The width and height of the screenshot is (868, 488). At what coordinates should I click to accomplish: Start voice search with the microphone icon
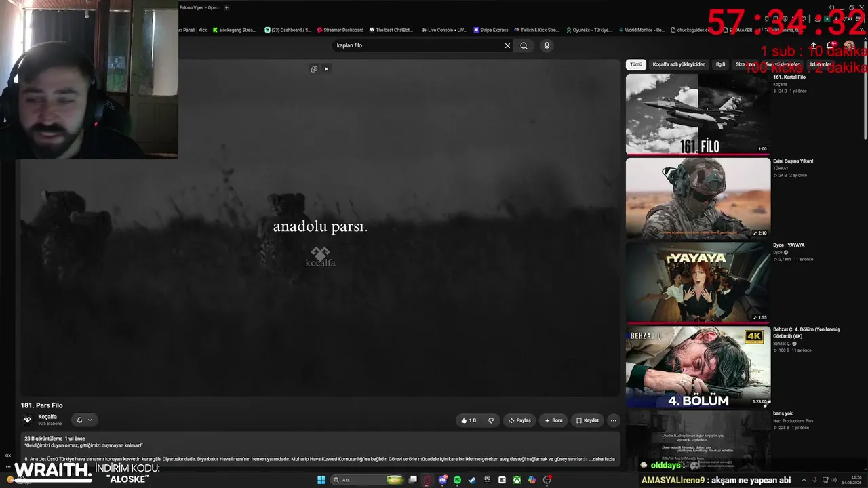pos(547,45)
